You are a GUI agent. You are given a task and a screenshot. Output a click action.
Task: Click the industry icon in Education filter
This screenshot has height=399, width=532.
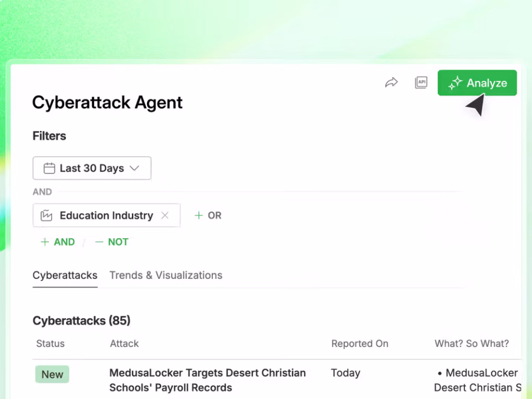pyautogui.click(x=47, y=216)
